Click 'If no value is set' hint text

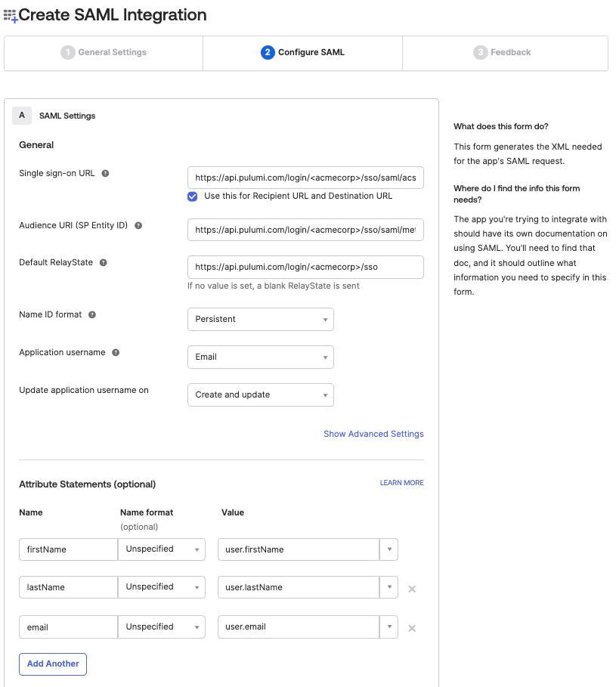pyautogui.click(x=274, y=286)
